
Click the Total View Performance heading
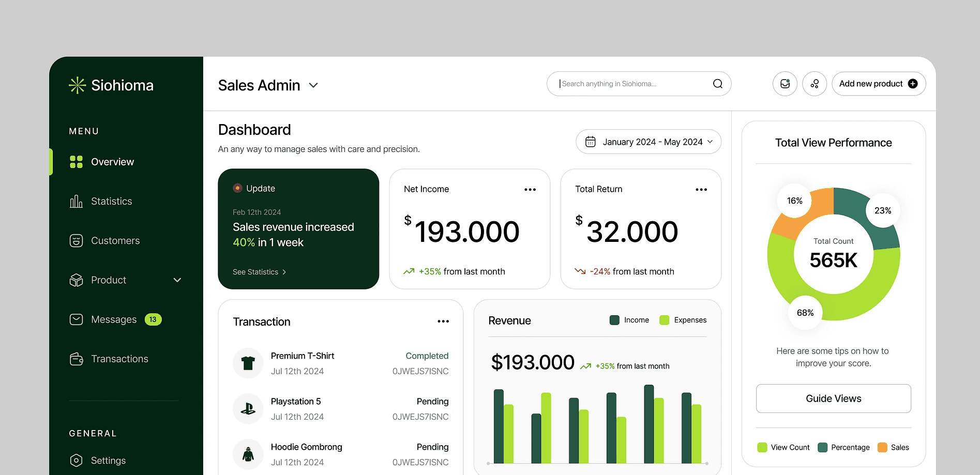(834, 143)
